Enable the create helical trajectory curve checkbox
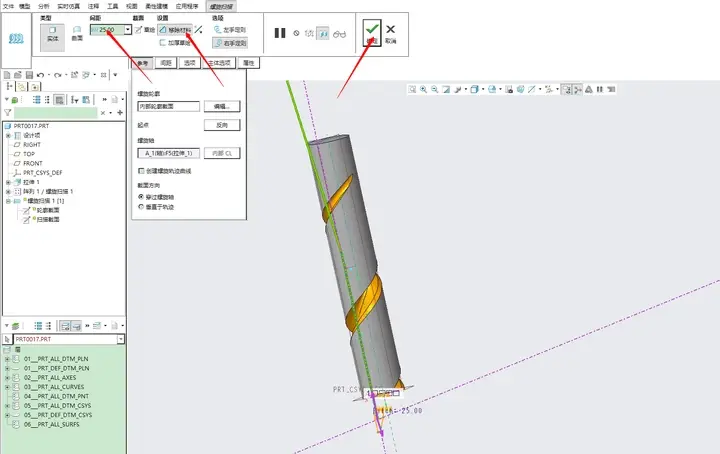The width and height of the screenshot is (720, 454). 141,171
